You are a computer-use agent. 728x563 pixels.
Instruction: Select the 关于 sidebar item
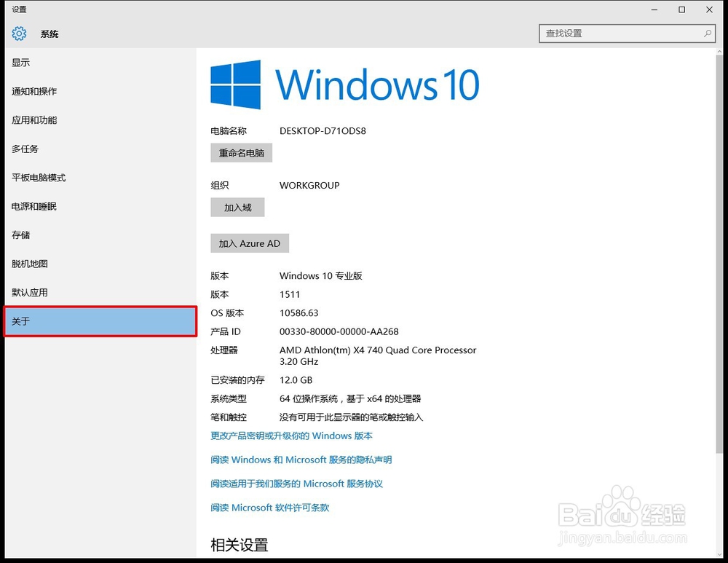100,321
